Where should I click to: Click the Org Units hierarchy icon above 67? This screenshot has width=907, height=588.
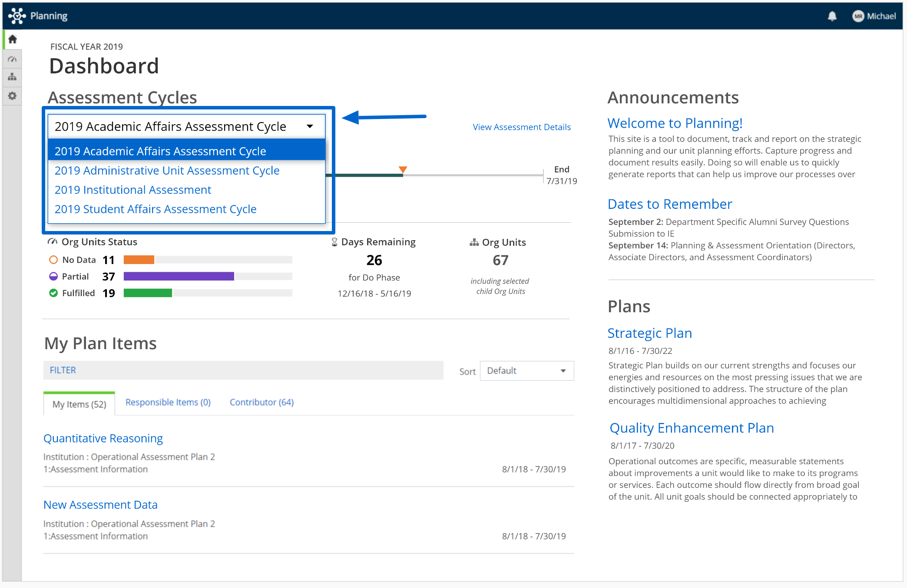pyautogui.click(x=474, y=242)
